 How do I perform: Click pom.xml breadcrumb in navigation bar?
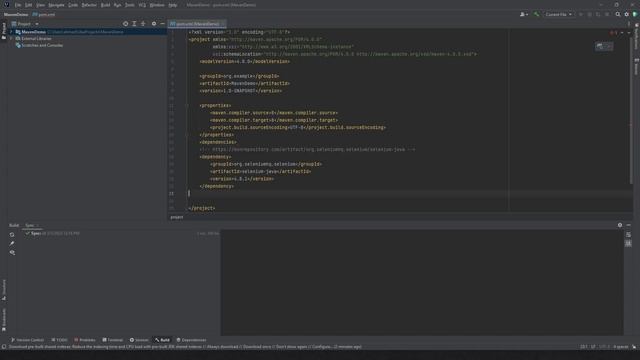(44, 14)
